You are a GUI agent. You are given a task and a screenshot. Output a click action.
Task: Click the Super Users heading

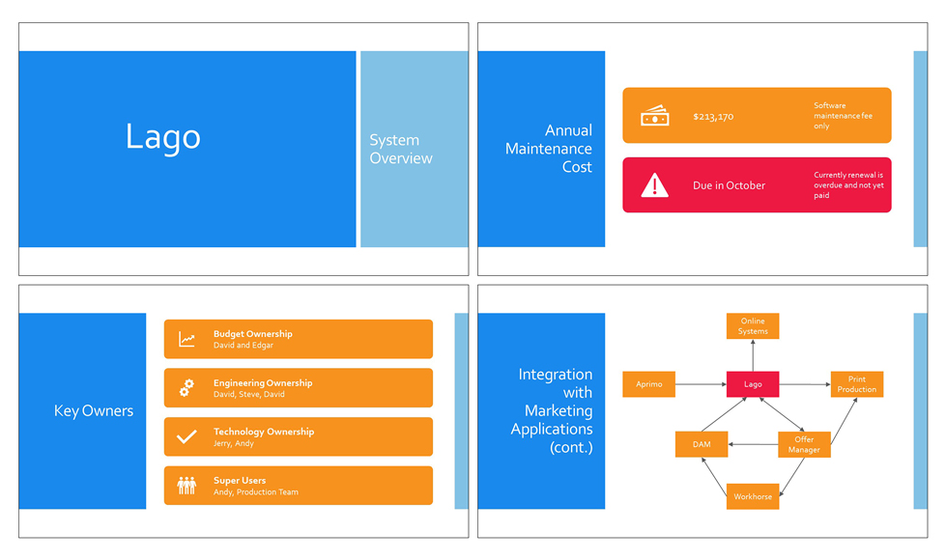pos(240,481)
